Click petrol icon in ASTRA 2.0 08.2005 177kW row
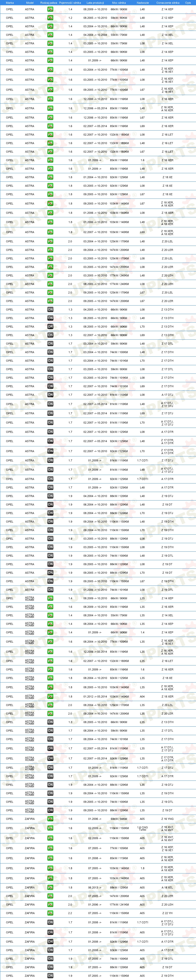Image resolution: width=196 pixels, height=980 pixels. coord(50,284)
